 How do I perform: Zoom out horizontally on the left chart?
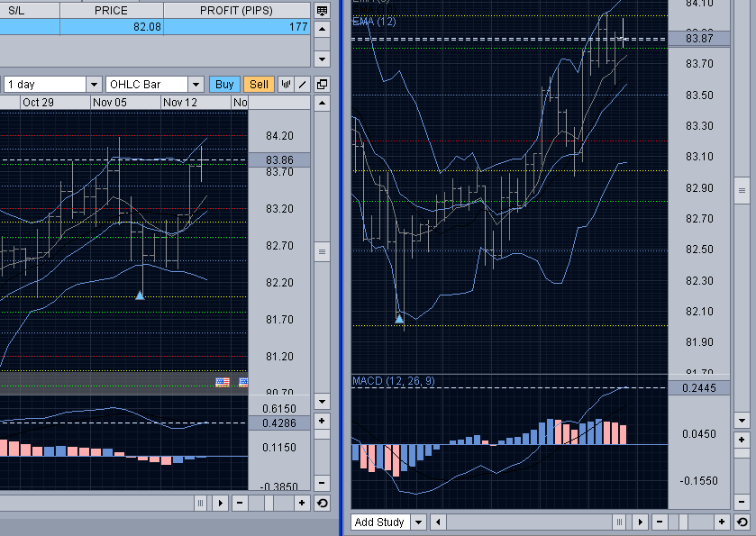(241, 503)
